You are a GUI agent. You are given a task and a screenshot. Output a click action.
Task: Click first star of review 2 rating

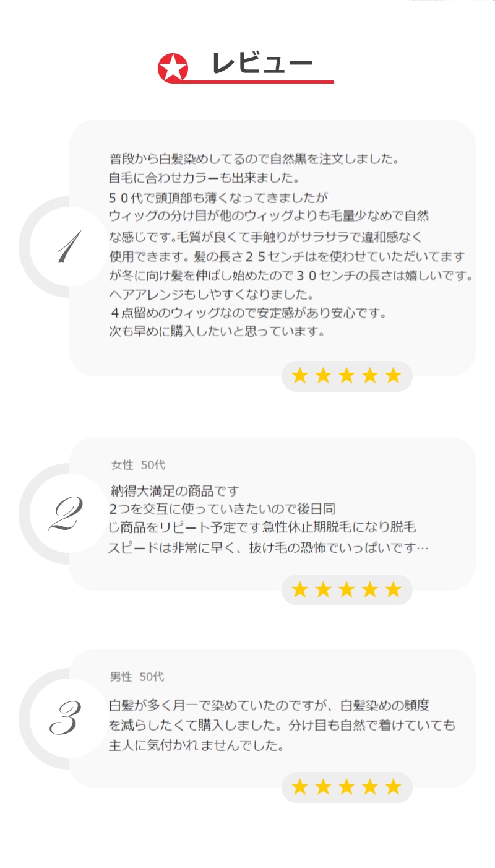299,589
